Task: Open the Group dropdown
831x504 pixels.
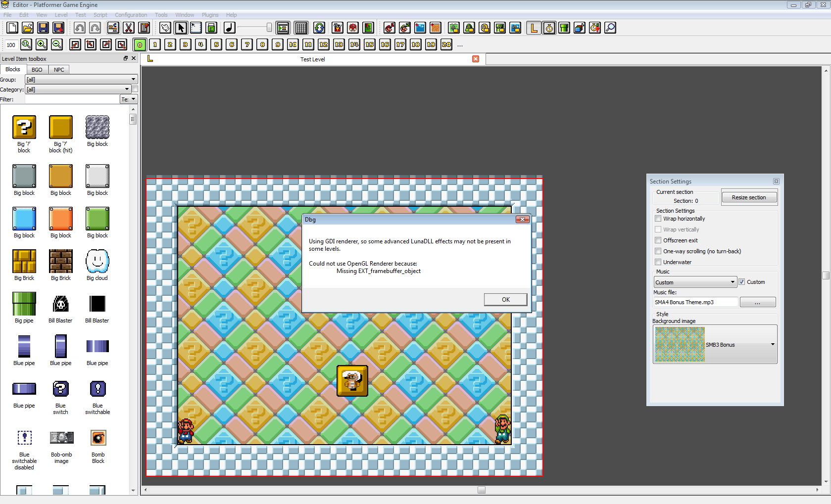Action: coord(81,79)
